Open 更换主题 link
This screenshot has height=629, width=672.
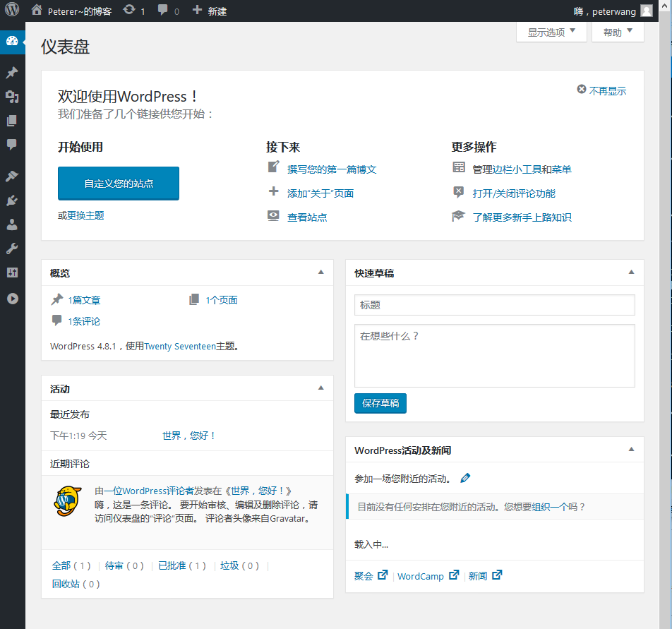(85, 215)
